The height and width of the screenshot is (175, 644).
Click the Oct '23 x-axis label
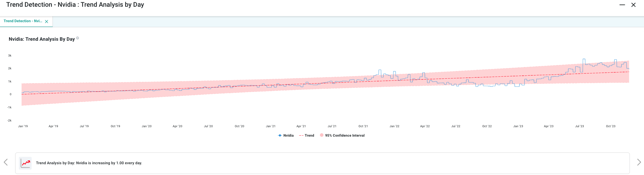coord(610,127)
